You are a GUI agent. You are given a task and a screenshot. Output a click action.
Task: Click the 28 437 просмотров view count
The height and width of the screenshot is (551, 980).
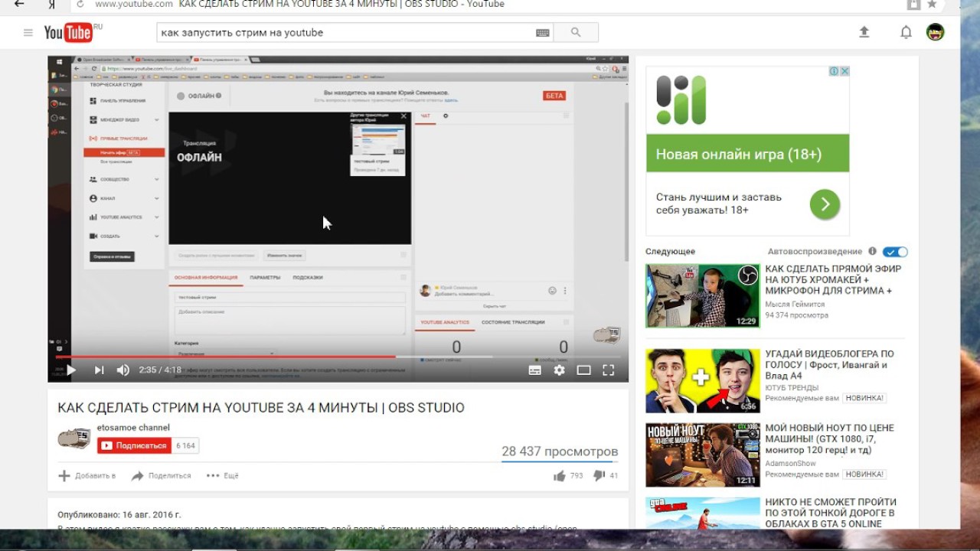click(x=560, y=452)
